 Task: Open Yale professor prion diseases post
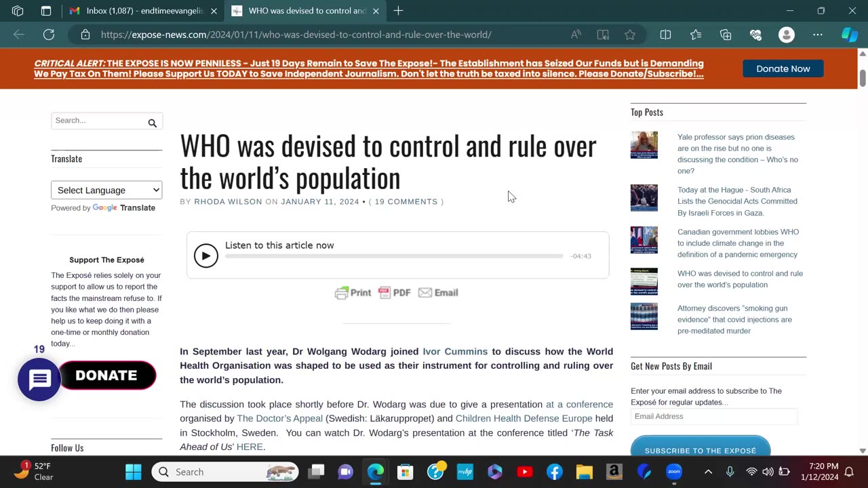click(738, 154)
